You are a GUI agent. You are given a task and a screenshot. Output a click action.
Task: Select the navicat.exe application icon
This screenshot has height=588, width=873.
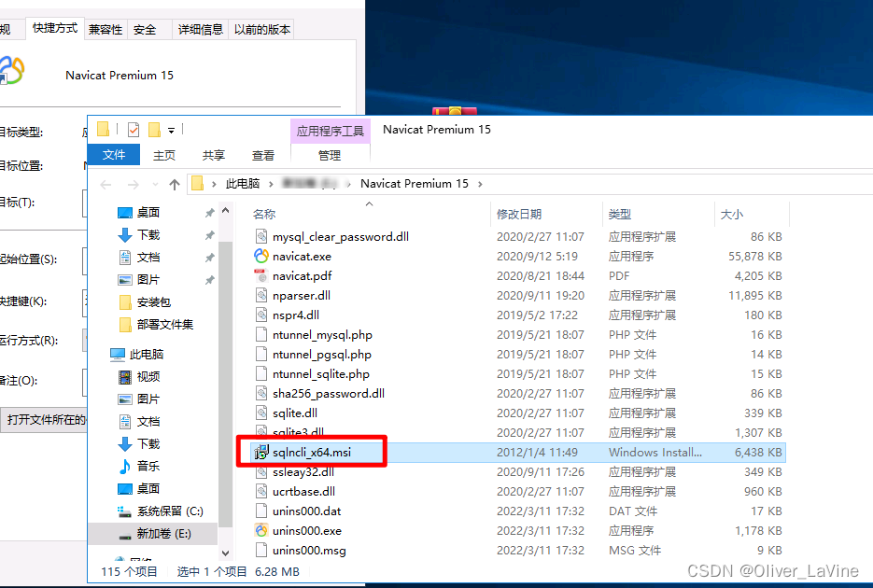(261, 256)
